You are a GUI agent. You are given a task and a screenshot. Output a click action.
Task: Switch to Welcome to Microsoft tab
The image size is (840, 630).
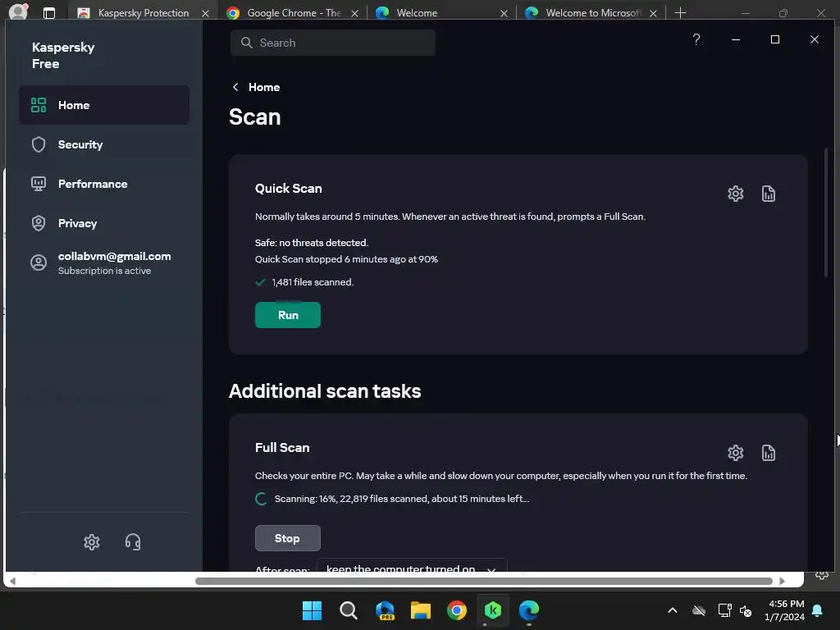click(x=591, y=13)
